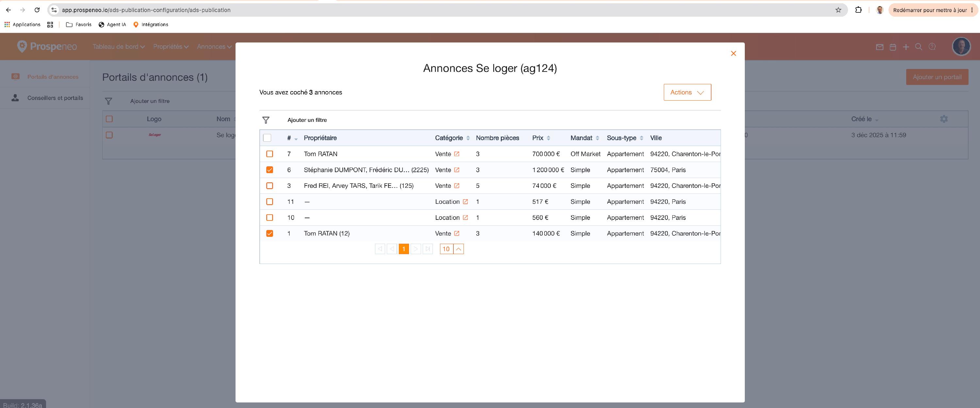Sort by Mandat column arrows
This screenshot has height=408, width=980.
pos(597,138)
